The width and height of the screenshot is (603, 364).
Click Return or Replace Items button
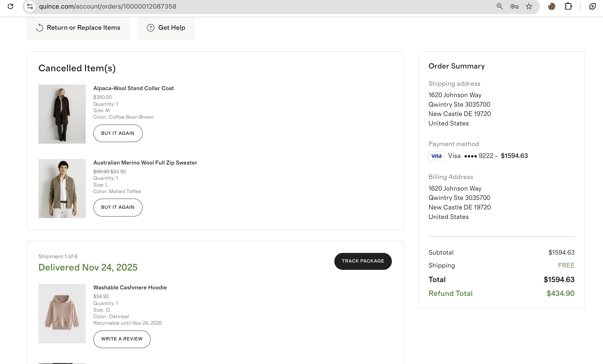(x=78, y=28)
